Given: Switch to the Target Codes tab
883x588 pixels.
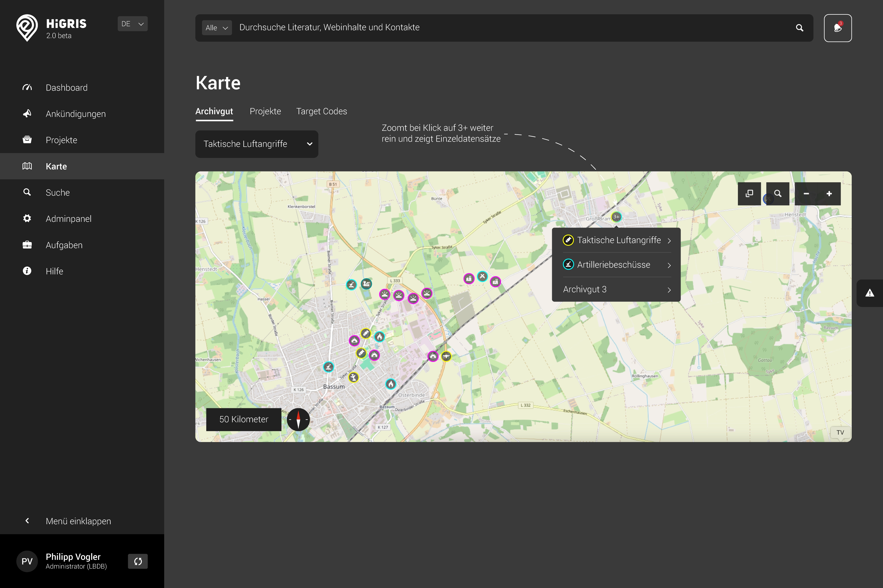Looking at the screenshot, I should coord(321,111).
